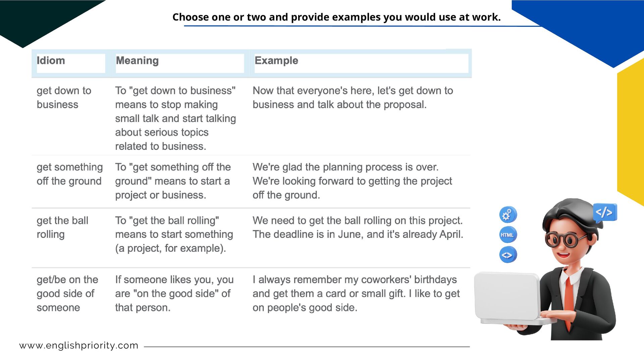Screen dimensions: 644x362
Task: Click the round angle brackets icon
Action: tap(508, 255)
